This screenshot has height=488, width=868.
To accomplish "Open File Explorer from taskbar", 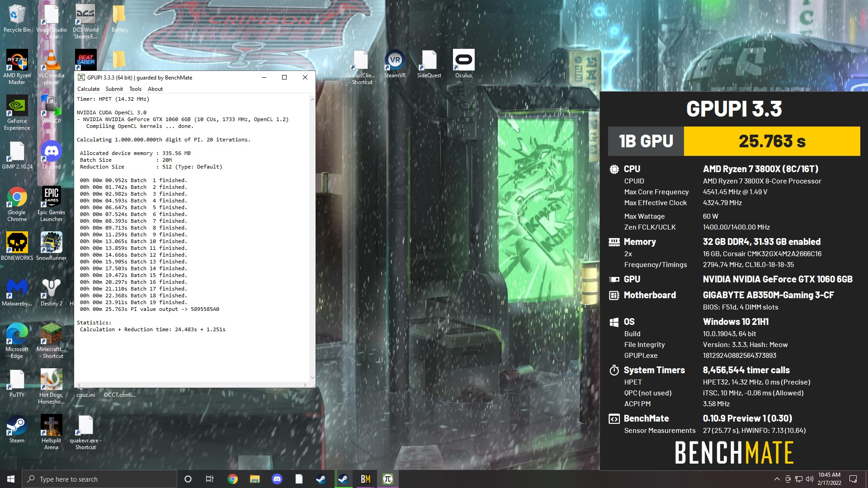I will (255, 479).
